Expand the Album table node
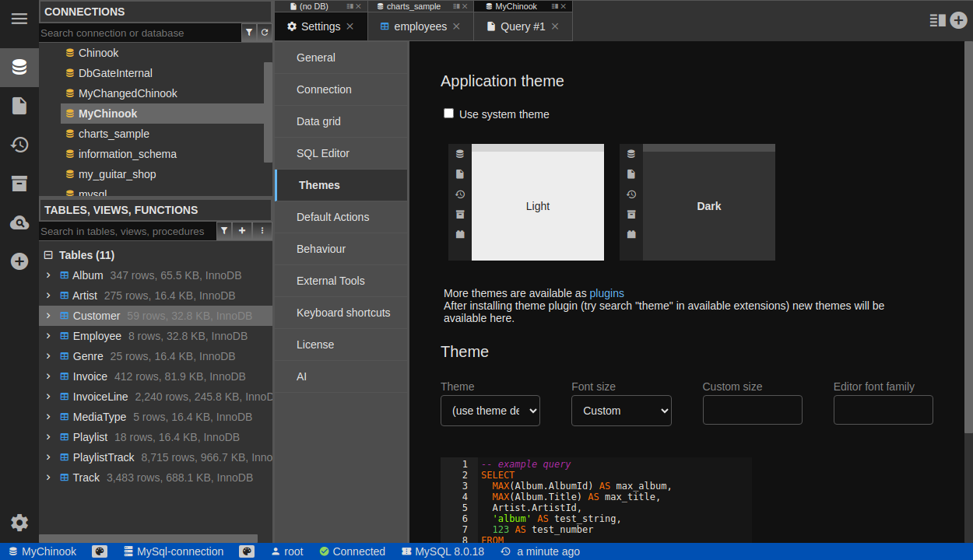Screen dimensions: 973x560 (x=48, y=275)
